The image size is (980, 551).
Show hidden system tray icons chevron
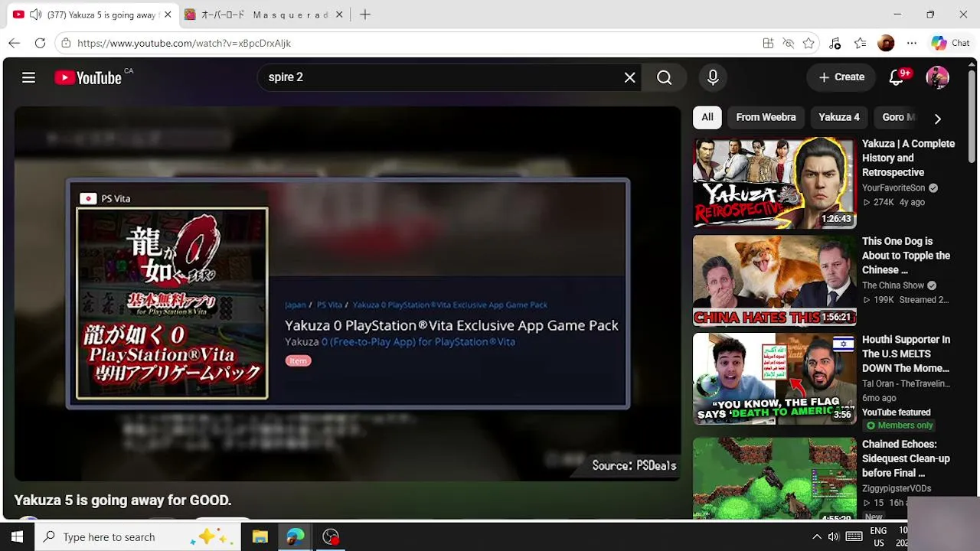pos(816,537)
